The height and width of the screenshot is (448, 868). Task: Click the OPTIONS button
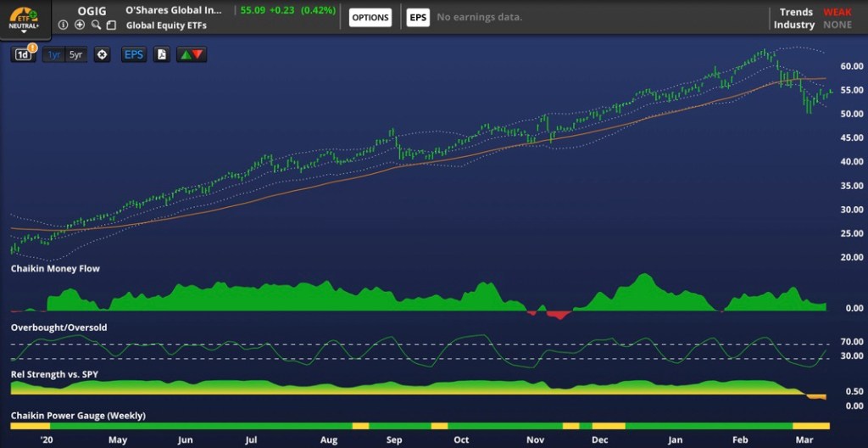(370, 18)
